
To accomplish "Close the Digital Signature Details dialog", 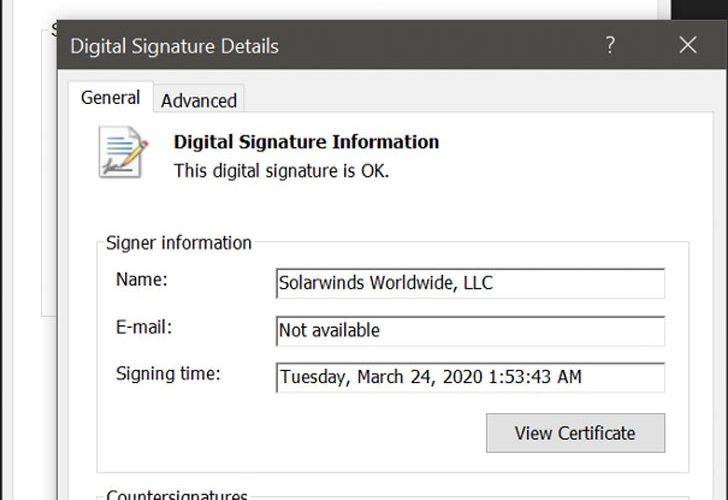I will pos(687,45).
